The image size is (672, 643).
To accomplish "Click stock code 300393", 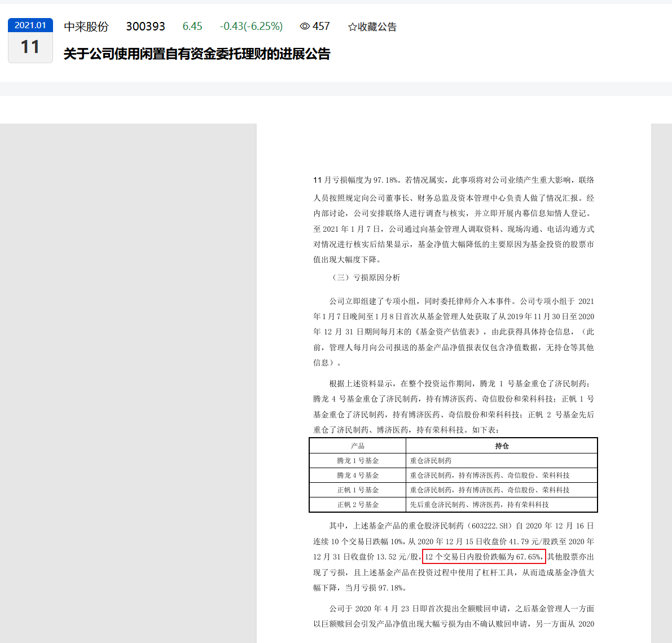I will tap(145, 27).
